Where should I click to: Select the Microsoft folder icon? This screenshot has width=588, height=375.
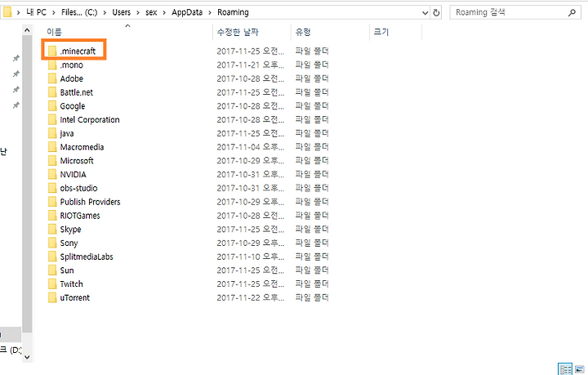(x=52, y=161)
